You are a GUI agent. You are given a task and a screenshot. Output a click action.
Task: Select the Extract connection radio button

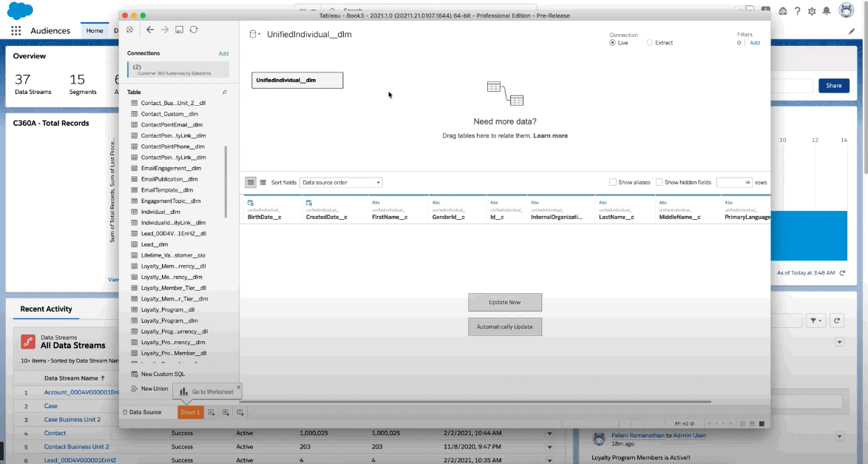649,43
